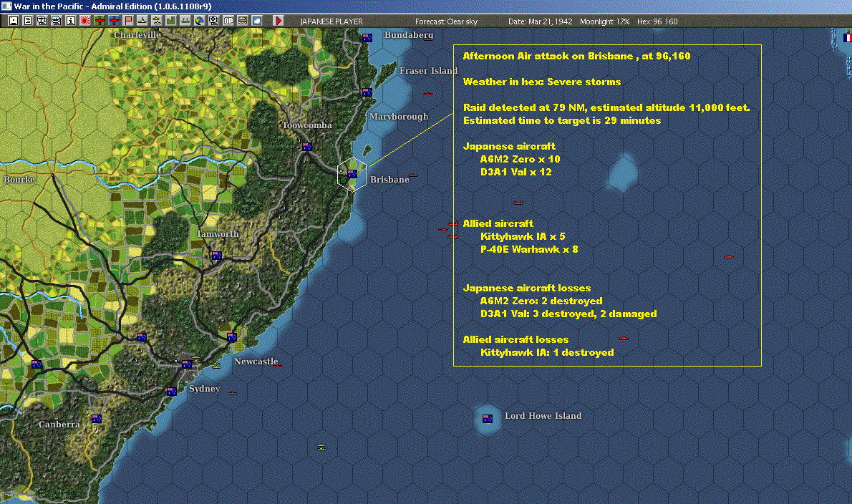
Task: Select the red ship next to Newcastle label
Action: pos(278,366)
